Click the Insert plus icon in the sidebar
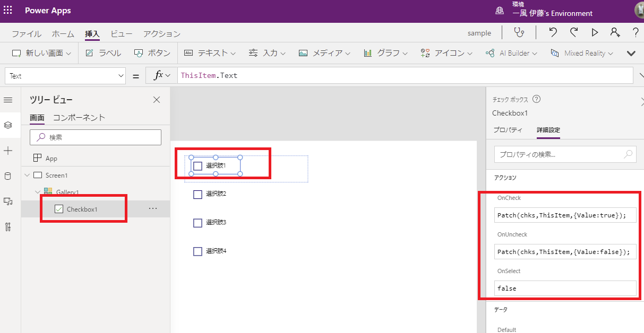Viewport: 644px width, 333px height. point(8,151)
